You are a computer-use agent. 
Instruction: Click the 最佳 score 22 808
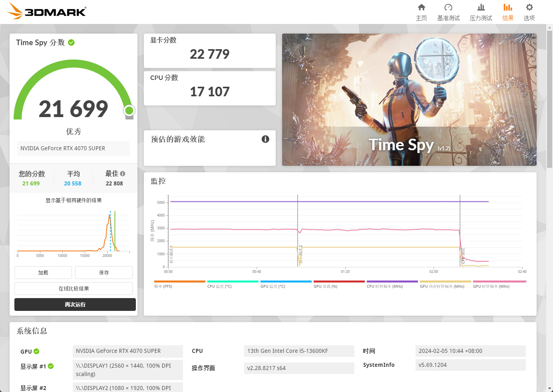coord(114,183)
